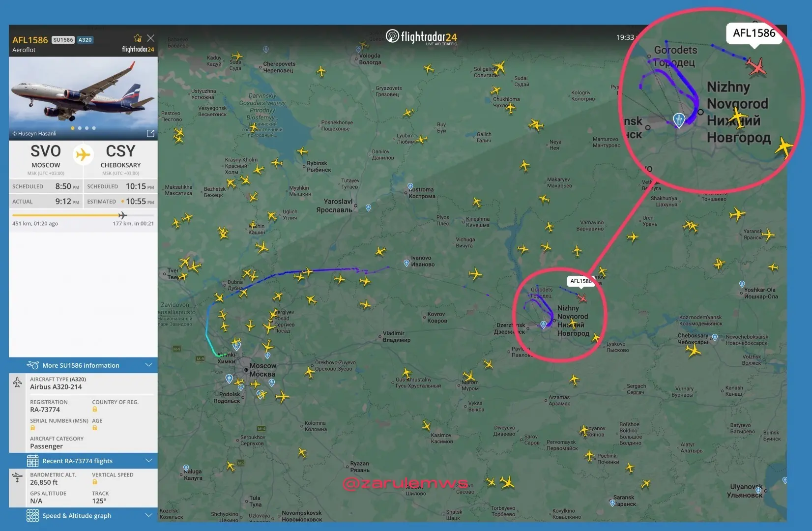Click the A320 aircraft type badge
The image size is (812, 531).
(x=85, y=40)
